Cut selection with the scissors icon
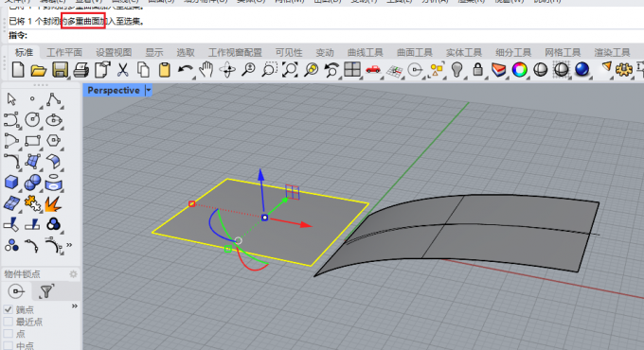Viewport: 644px width, 350px height. 122,70
